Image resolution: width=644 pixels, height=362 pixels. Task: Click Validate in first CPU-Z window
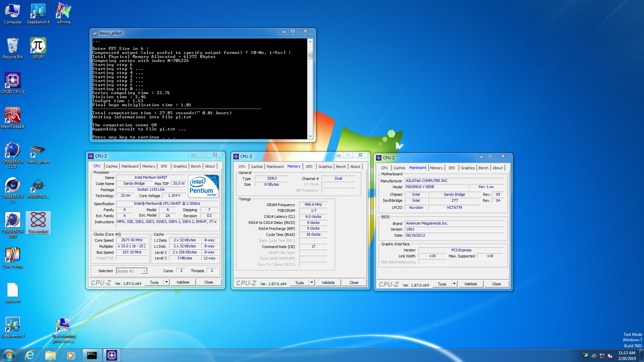click(x=183, y=282)
